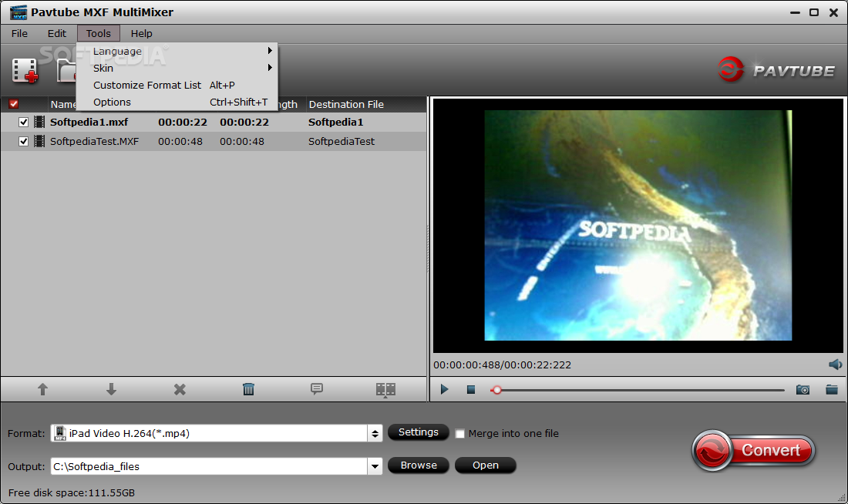Screen dimensions: 848x504
Task: Open the Help menu
Action: [x=142, y=34]
